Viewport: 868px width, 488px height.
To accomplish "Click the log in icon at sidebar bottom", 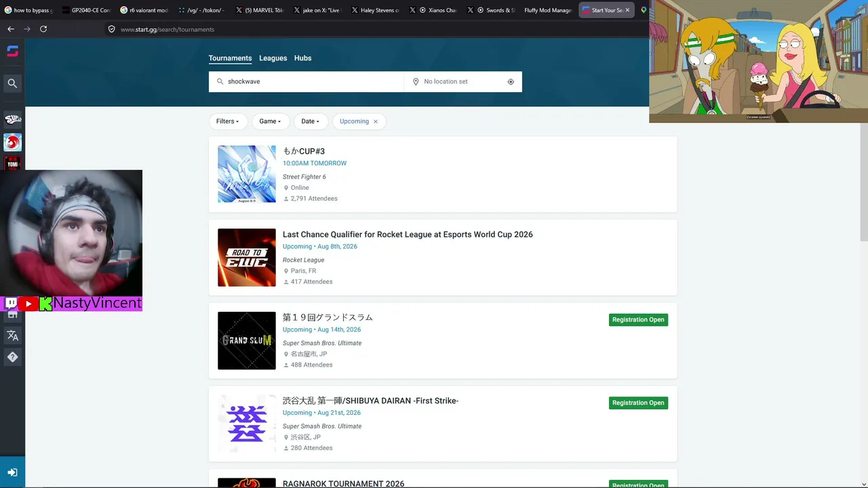I will (x=12, y=472).
